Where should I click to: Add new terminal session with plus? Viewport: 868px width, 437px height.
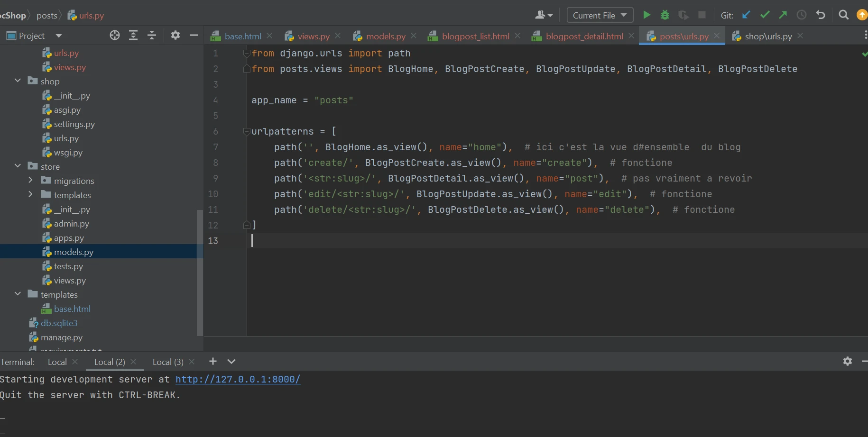[213, 362]
